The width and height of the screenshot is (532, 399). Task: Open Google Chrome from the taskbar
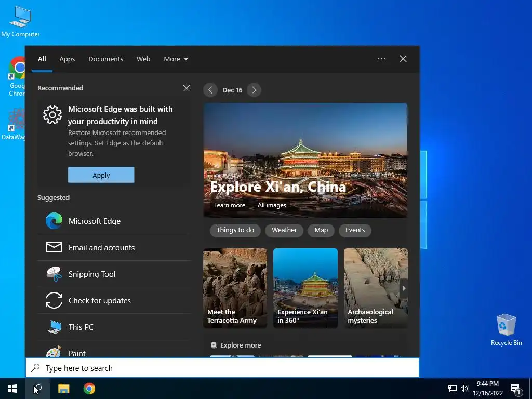coord(89,389)
